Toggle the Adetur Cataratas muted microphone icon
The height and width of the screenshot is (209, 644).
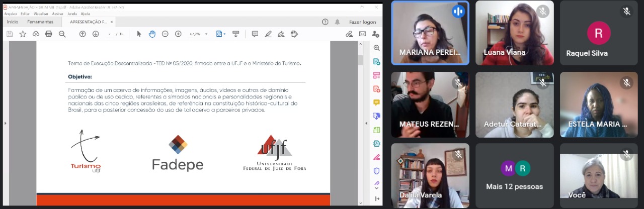[543, 82]
